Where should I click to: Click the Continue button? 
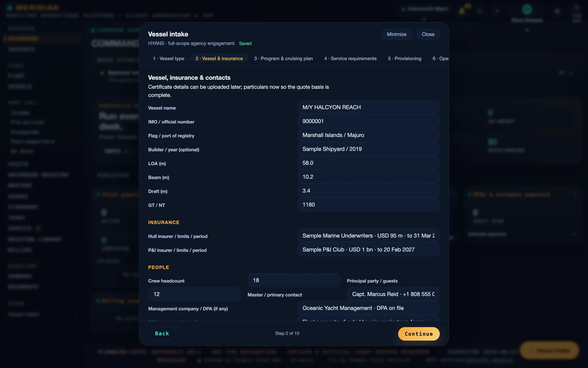click(419, 334)
